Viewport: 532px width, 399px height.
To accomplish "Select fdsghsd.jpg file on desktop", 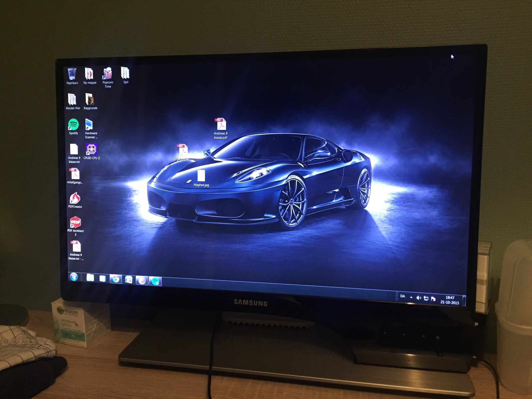I will [x=201, y=176].
